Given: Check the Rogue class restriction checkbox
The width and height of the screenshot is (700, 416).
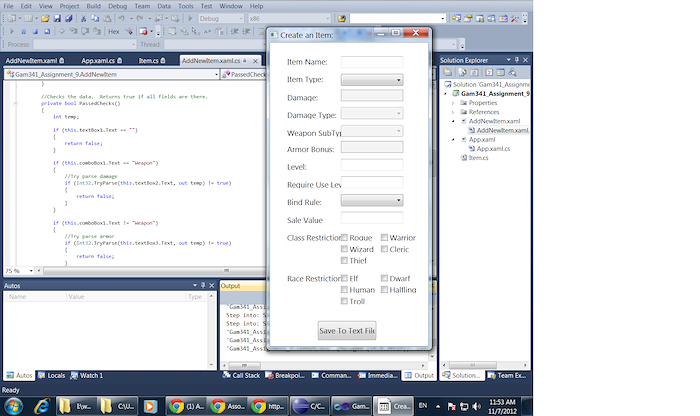Looking at the screenshot, I should pos(344,237).
